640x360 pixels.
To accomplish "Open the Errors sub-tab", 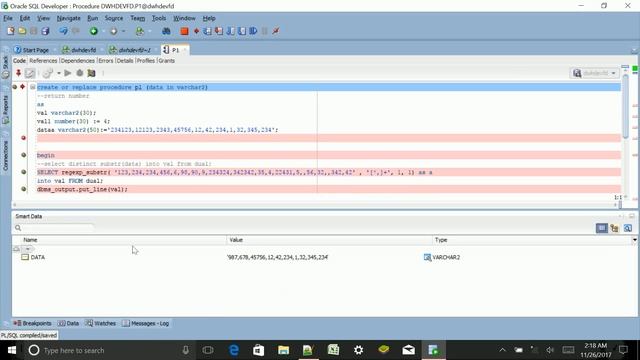I will pyautogui.click(x=106, y=60).
